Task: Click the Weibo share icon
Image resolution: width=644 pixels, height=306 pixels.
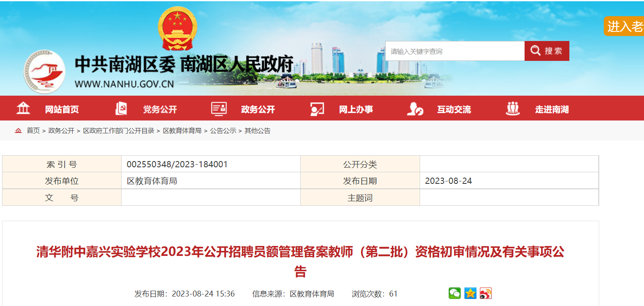Action: tap(486, 293)
